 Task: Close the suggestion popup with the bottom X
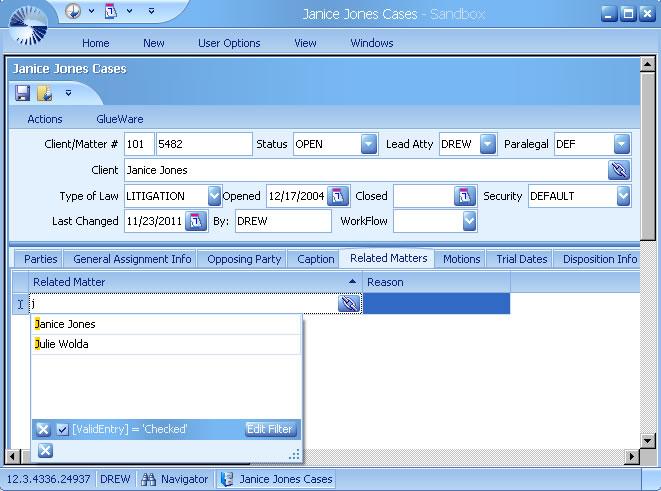tap(45, 451)
